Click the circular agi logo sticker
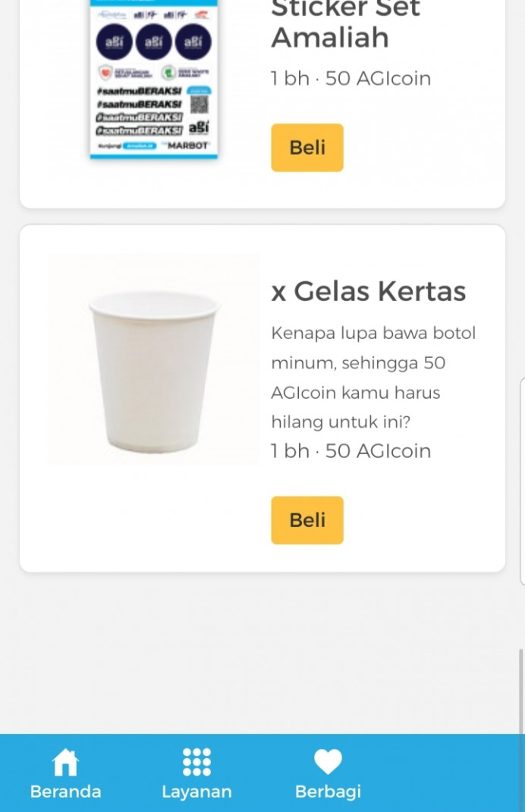Viewport: 525px width, 812px height. point(115,42)
